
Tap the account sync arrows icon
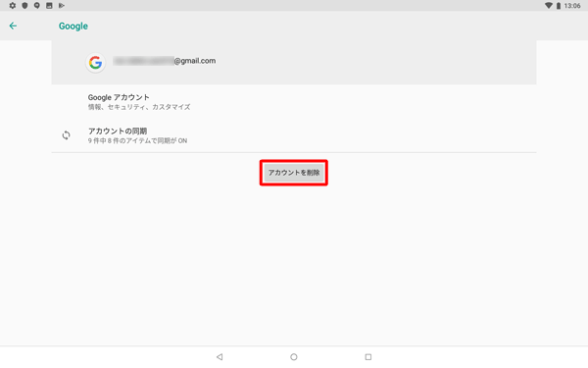[x=66, y=135]
